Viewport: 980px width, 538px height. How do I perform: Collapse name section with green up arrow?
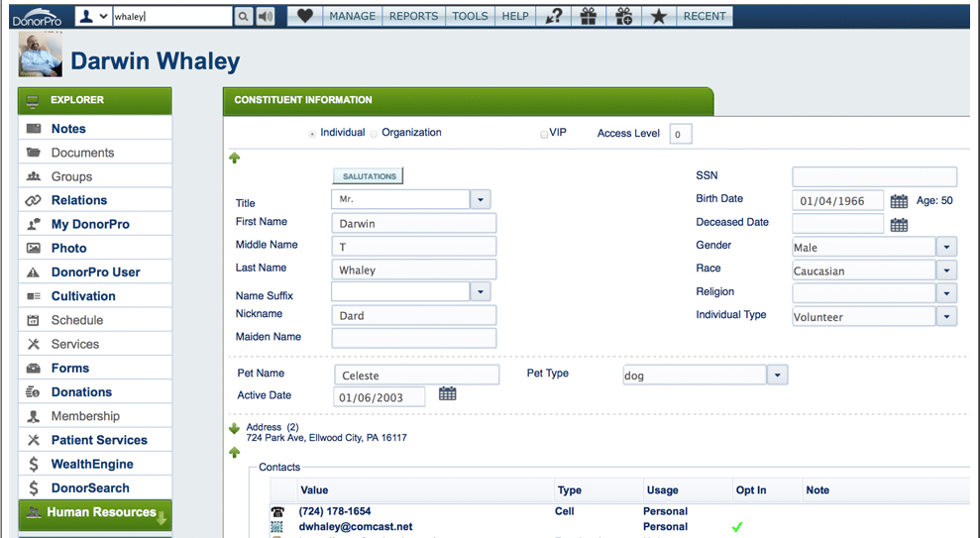pyautogui.click(x=235, y=159)
